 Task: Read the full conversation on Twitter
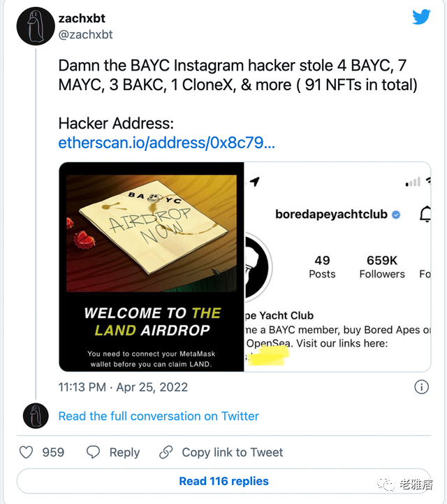[159, 416]
